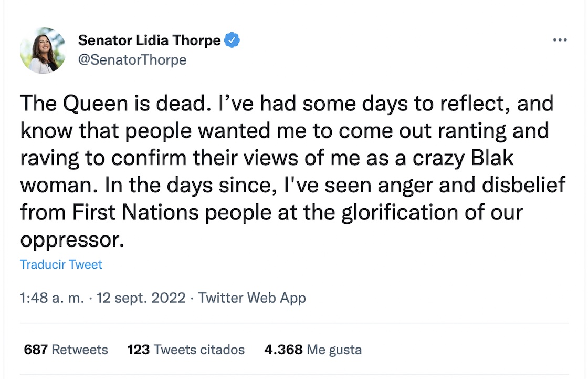
Task: Open Senator Lidia Thorpe's profile photo
Action: (x=43, y=50)
